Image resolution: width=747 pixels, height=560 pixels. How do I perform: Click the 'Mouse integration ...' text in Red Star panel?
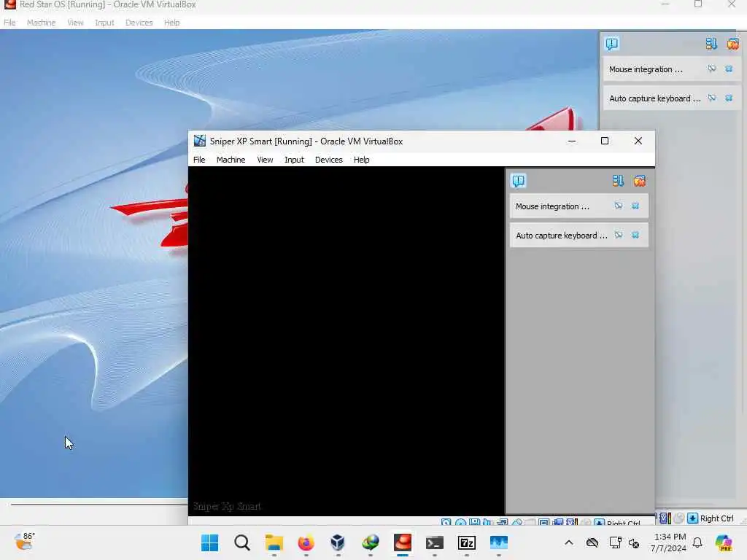point(646,69)
